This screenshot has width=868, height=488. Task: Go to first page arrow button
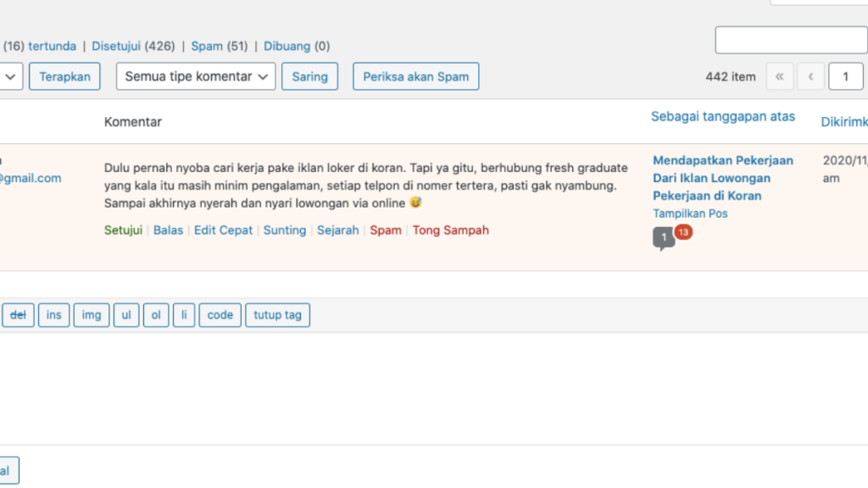coord(779,76)
